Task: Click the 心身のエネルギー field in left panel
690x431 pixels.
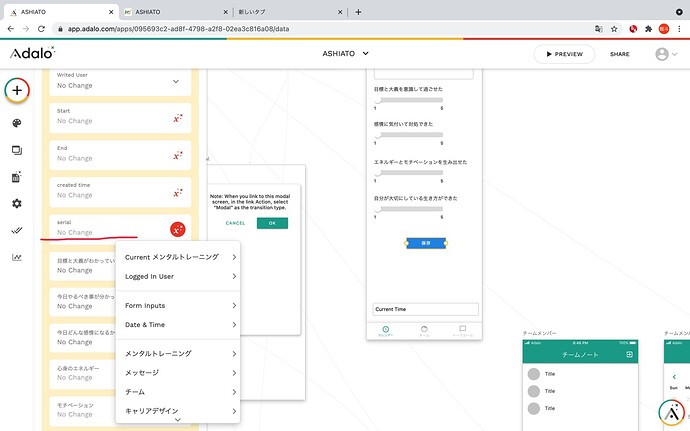Action: pos(84,373)
